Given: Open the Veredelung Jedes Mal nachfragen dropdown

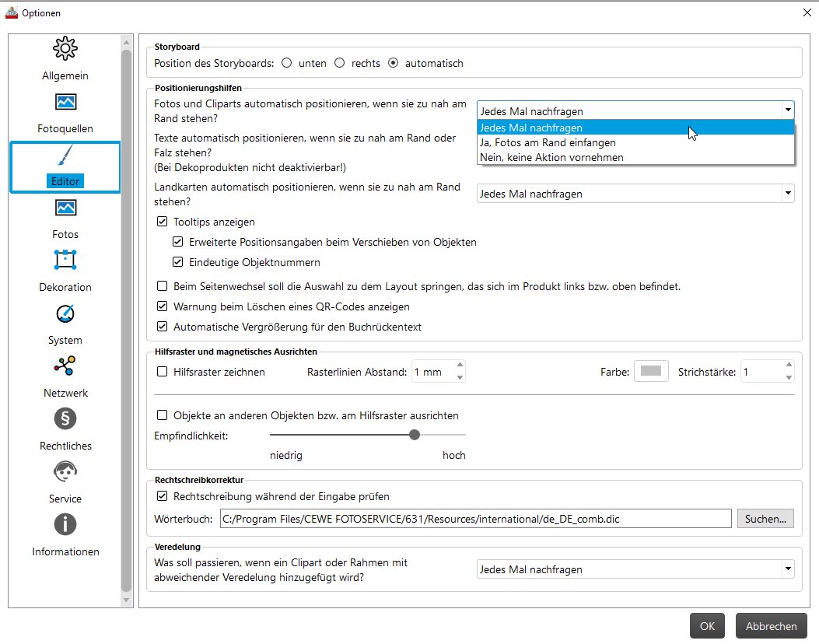Looking at the screenshot, I should click(x=635, y=569).
